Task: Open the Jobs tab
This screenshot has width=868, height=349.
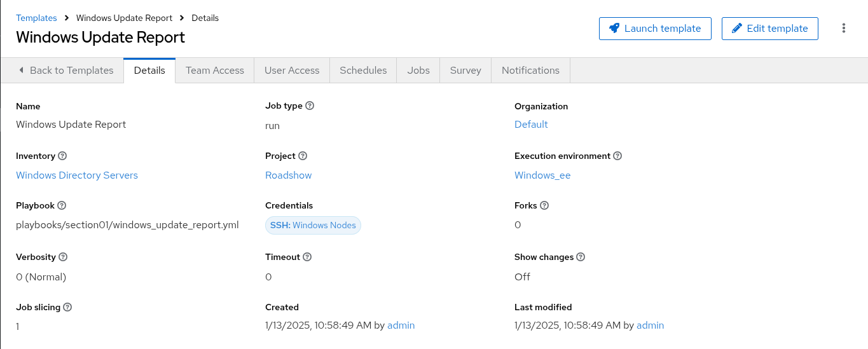Action: pos(418,71)
